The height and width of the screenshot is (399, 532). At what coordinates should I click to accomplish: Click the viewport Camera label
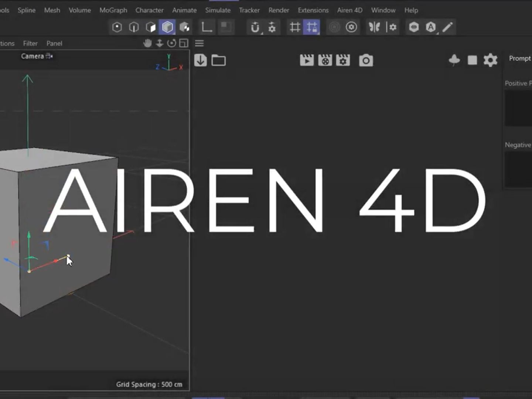tap(33, 56)
